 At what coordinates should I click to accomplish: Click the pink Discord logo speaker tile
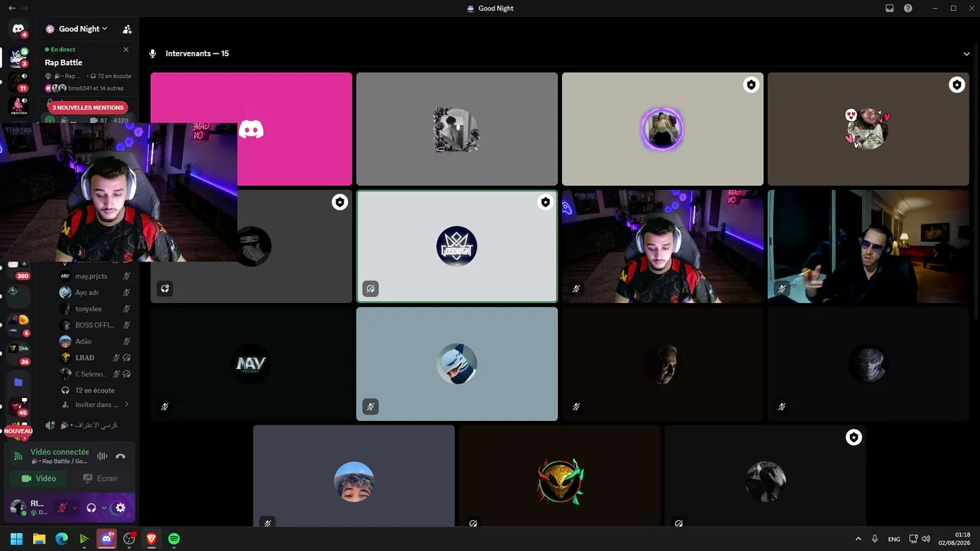pos(251,129)
